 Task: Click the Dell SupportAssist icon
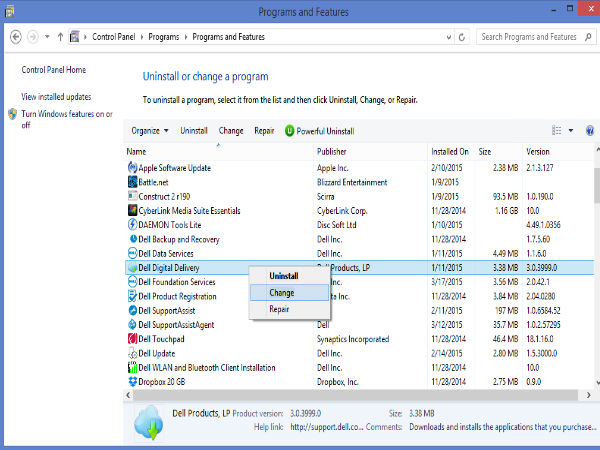click(132, 310)
